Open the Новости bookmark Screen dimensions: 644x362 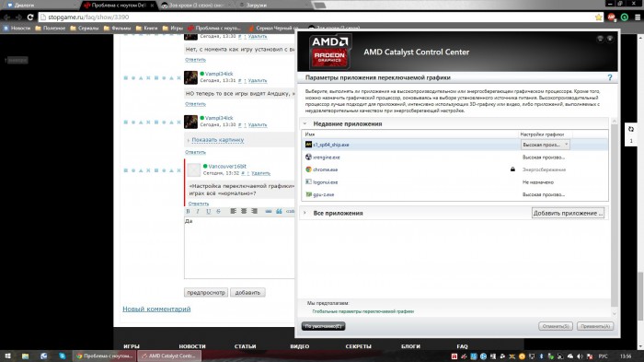17,29
